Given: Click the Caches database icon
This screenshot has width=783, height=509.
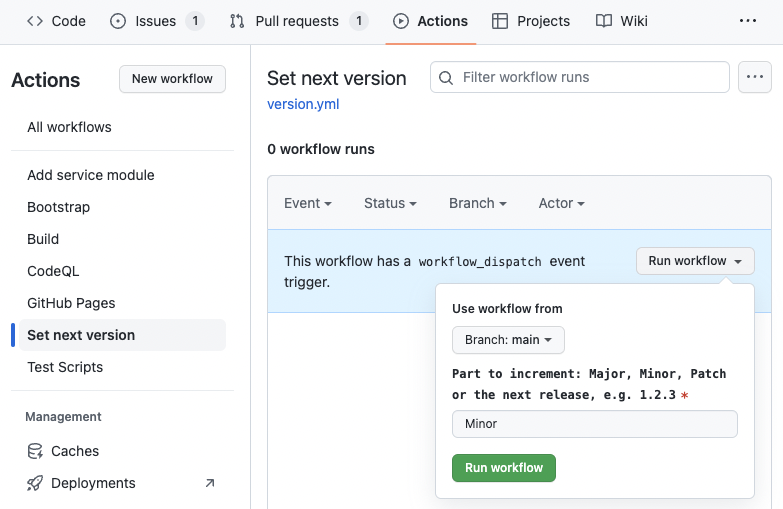Looking at the screenshot, I should click(x=35, y=451).
